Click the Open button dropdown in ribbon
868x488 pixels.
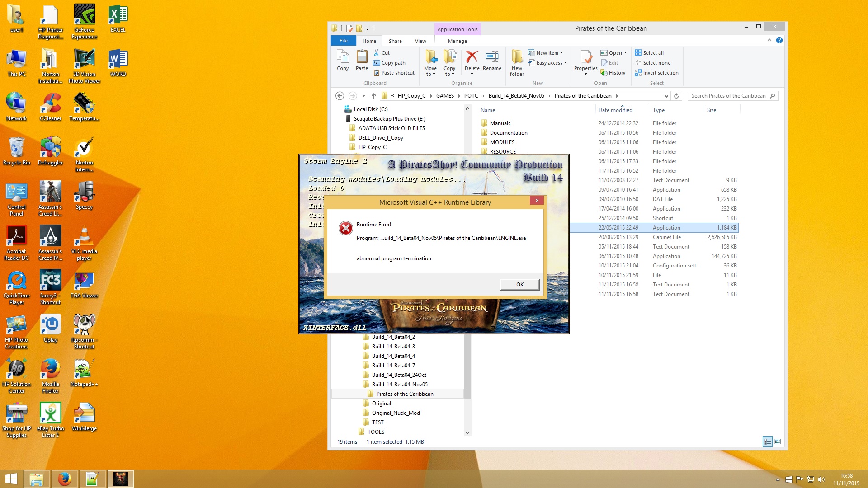pos(614,53)
